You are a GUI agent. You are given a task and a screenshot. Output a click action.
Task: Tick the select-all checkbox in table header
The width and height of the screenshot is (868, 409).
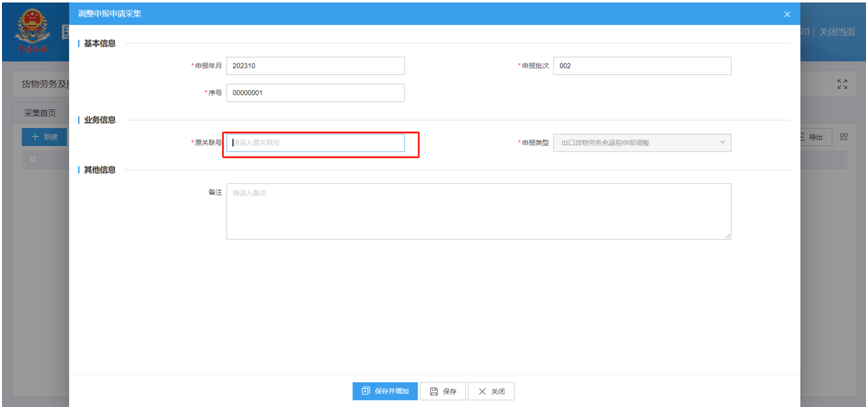coord(33,158)
